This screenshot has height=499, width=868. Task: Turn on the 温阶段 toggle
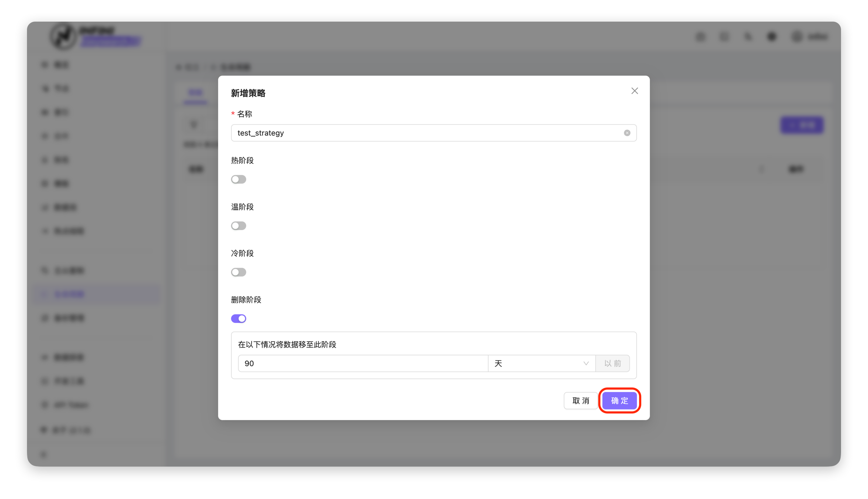(x=238, y=225)
